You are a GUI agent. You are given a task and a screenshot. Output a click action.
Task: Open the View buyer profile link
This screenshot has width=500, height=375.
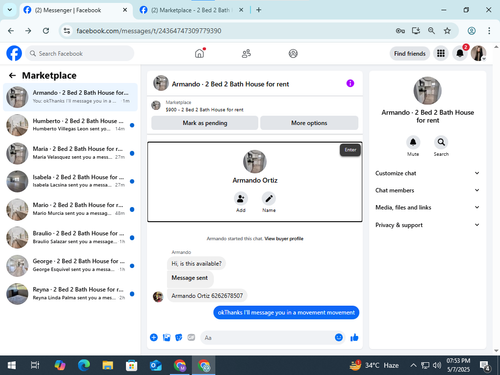(x=284, y=238)
